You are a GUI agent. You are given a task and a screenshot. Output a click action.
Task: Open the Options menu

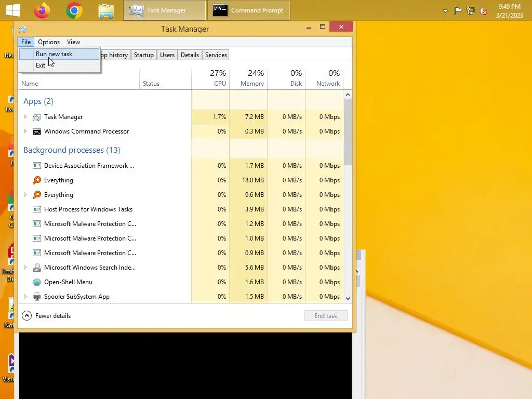click(49, 42)
